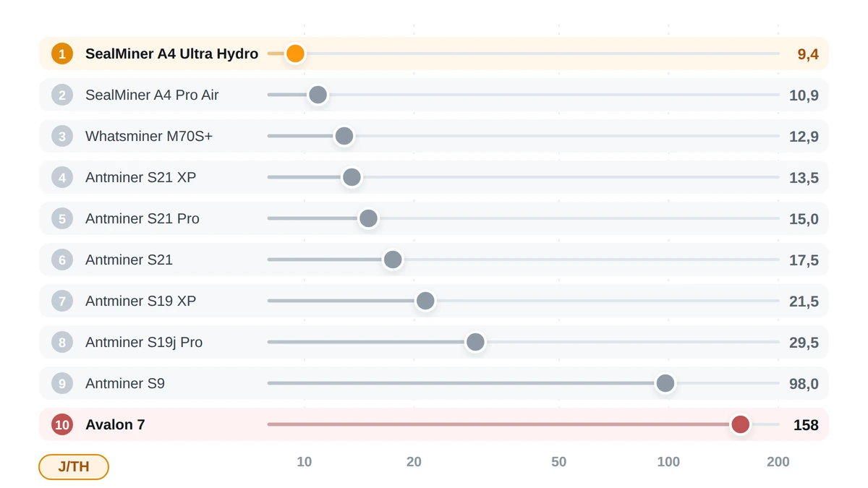Click the rank 4 badge beside Antminer S21 XP
The image size is (868, 488).
click(x=62, y=177)
